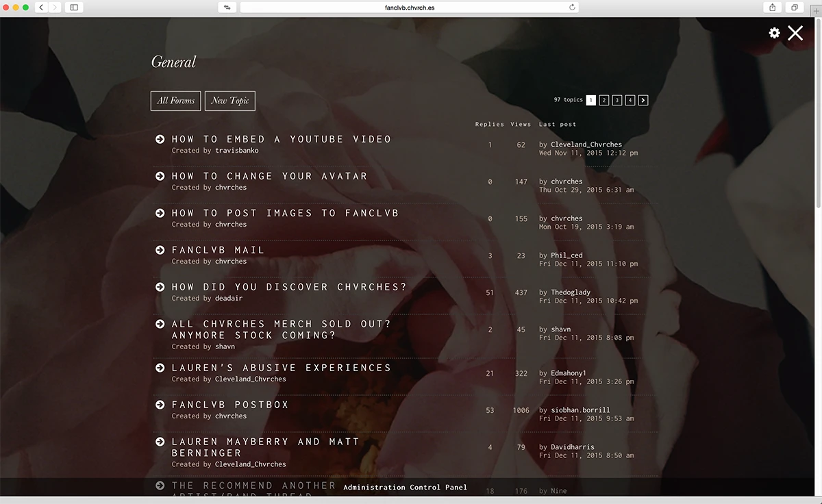822x504 pixels.
Task: Click arrow icon beside 'Lauren Mayberry and Matt Berninger'
Action: click(x=160, y=442)
